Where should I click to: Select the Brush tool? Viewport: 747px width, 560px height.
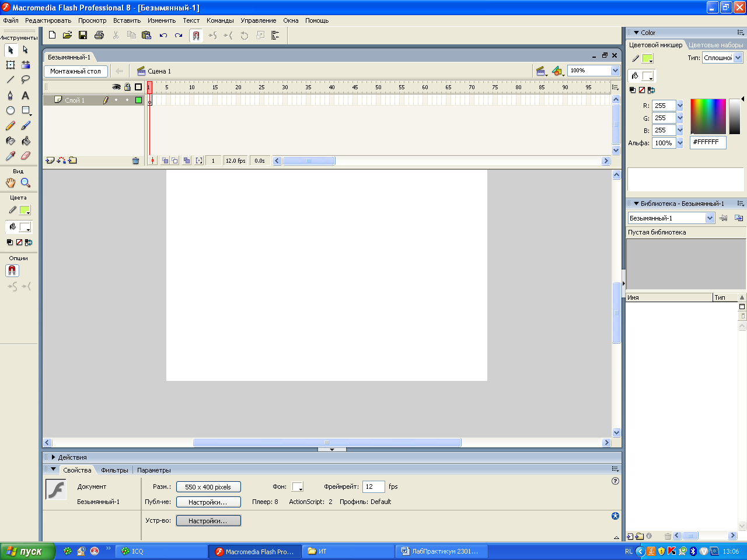pos(26,125)
